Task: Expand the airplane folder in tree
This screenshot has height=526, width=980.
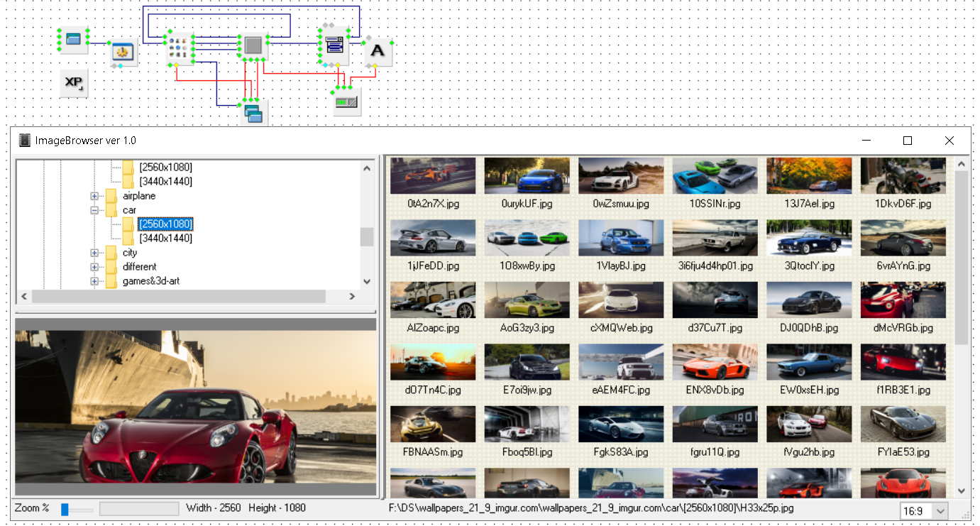Action: tap(94, 196)
